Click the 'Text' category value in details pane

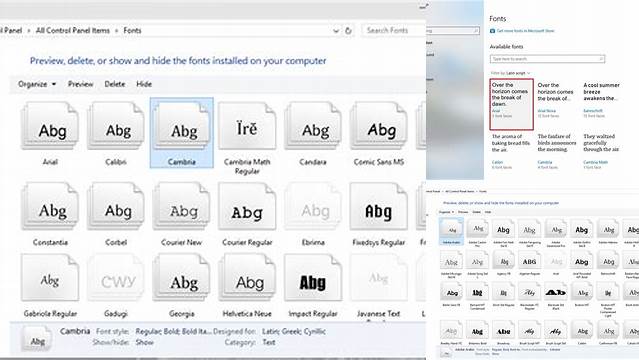(269, 342)
